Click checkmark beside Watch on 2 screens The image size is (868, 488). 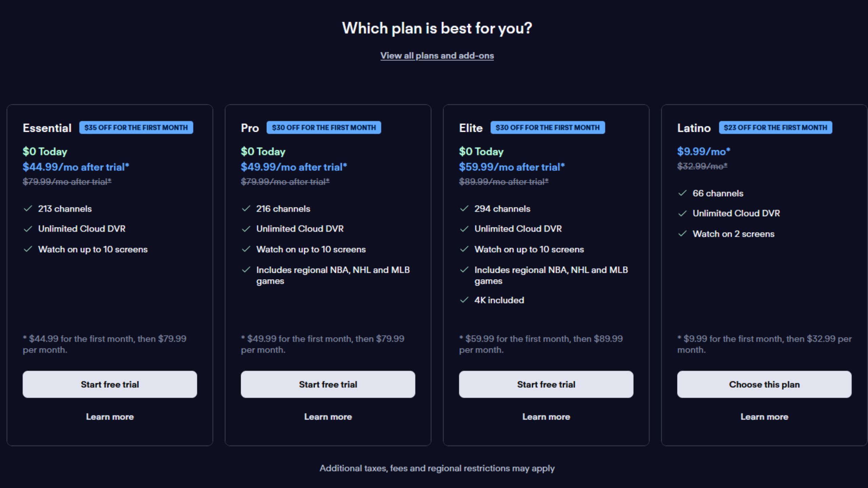pyautogui.click(x=682, y=234)
